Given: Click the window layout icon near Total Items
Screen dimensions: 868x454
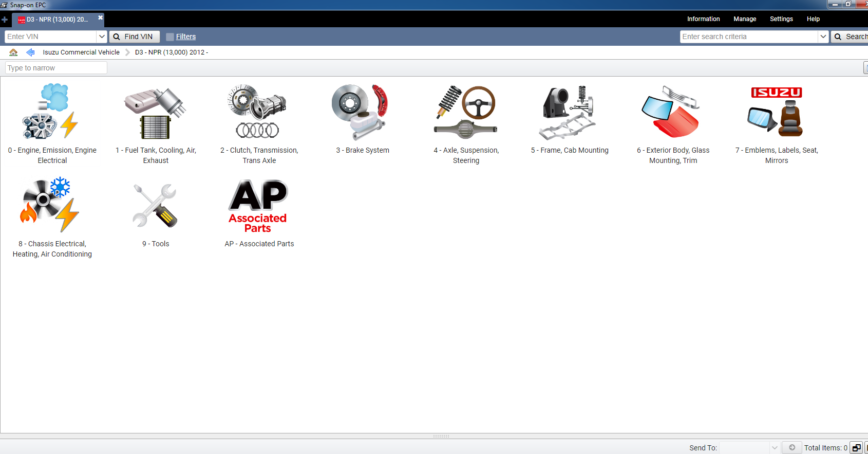Looking at the screenshot, I should pos(856,448).
